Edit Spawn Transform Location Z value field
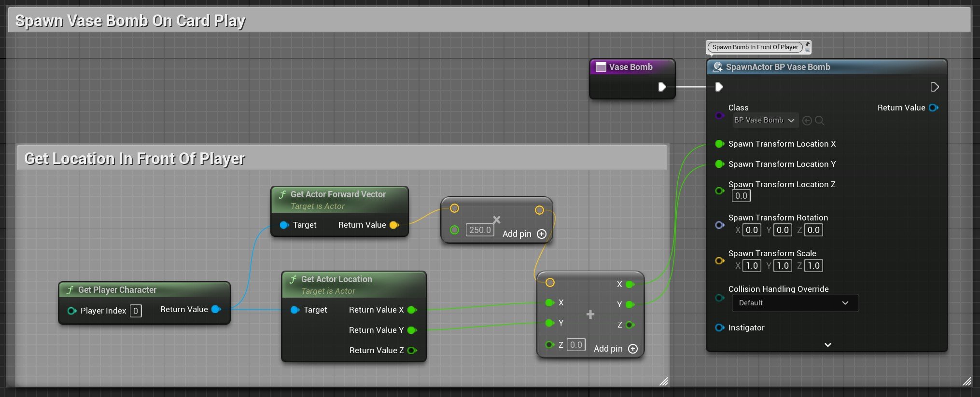This screenshot has width=980, height=397. pyautogui.click(x=741, y=196)
